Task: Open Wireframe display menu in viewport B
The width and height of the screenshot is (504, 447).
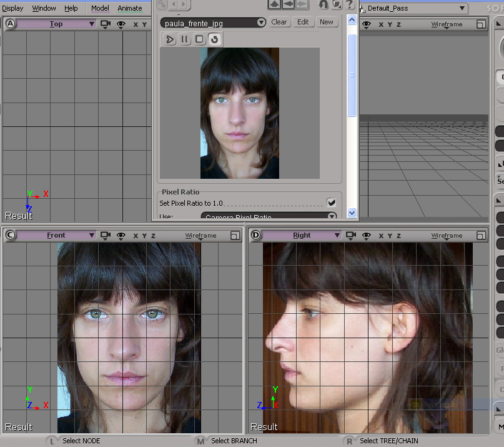Action: [447, 24]
